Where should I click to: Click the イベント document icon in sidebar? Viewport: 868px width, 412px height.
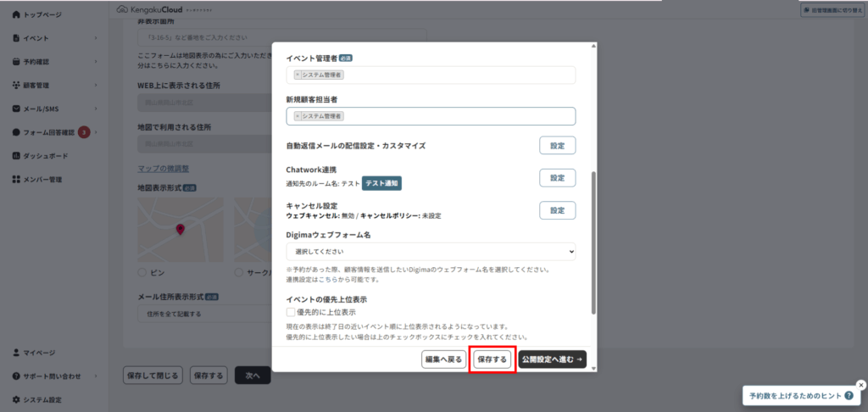coord(17,38)
